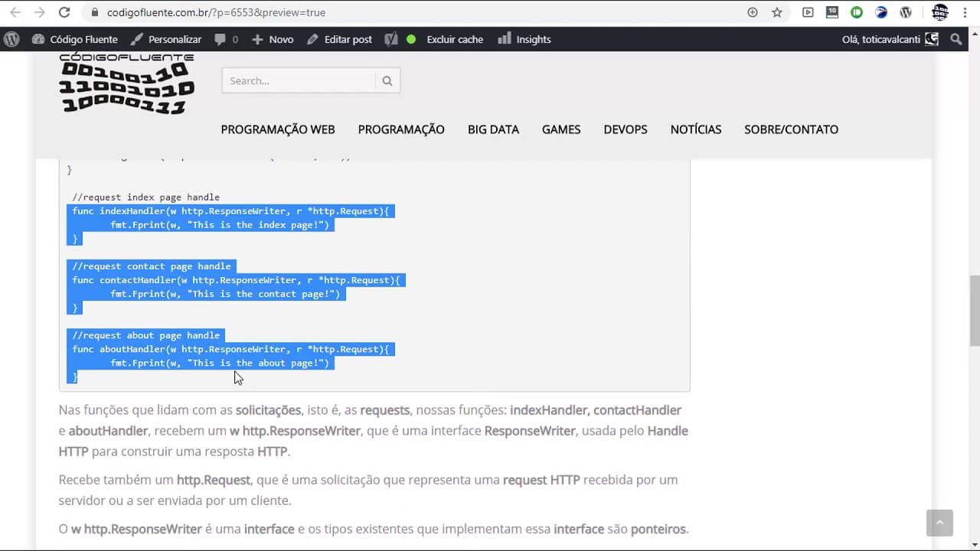980x551 pixels.
Task: Click the Search... input field
Action: (299, 80)
